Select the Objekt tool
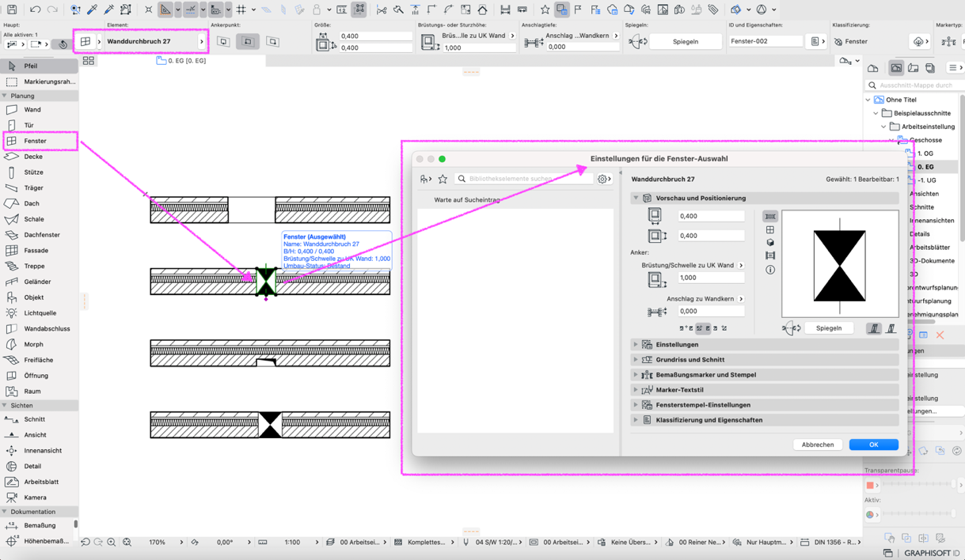 pos(39,297)
